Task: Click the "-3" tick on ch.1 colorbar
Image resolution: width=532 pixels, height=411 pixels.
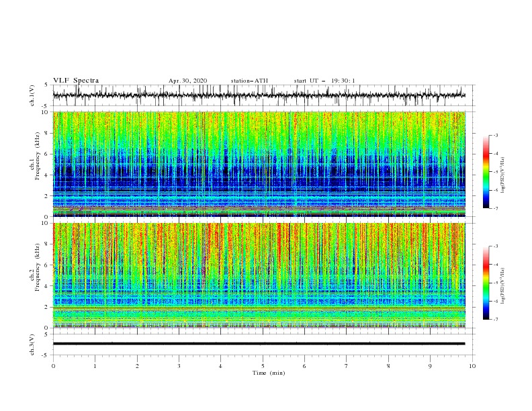Action: point(495,135)
